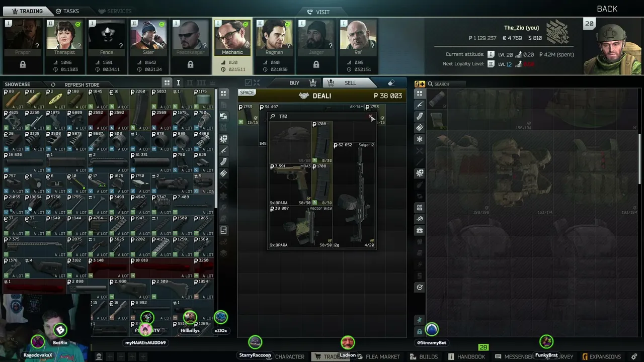Click the weapon parts filter in trader sidebar

[224, 139]
